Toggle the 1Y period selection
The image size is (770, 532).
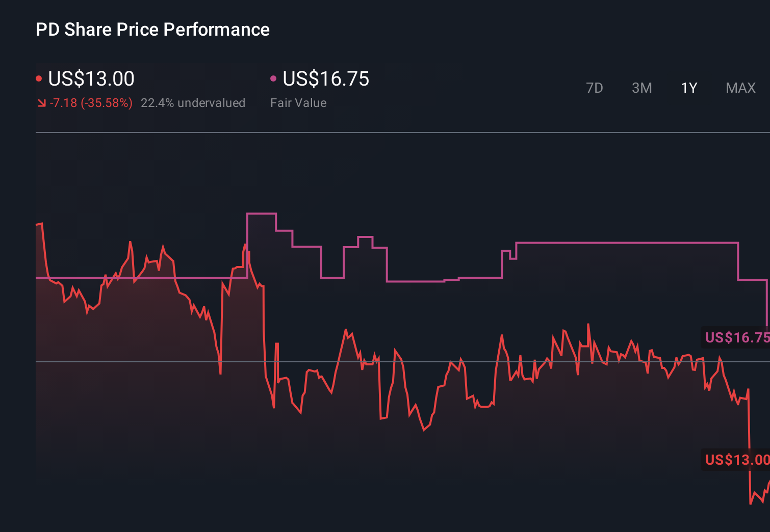[688, 88]
